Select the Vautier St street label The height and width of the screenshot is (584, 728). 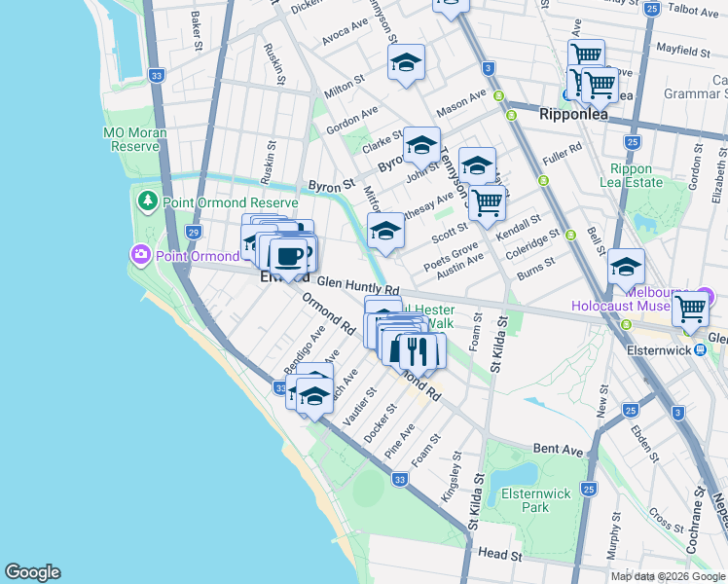pyautogui.click(x=359, y=406)
